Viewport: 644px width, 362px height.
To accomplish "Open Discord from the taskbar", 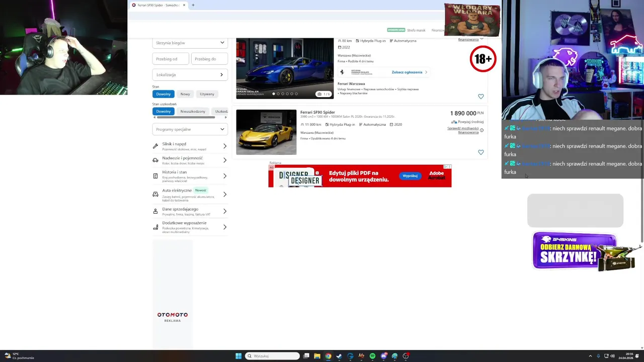I will 383,356.
